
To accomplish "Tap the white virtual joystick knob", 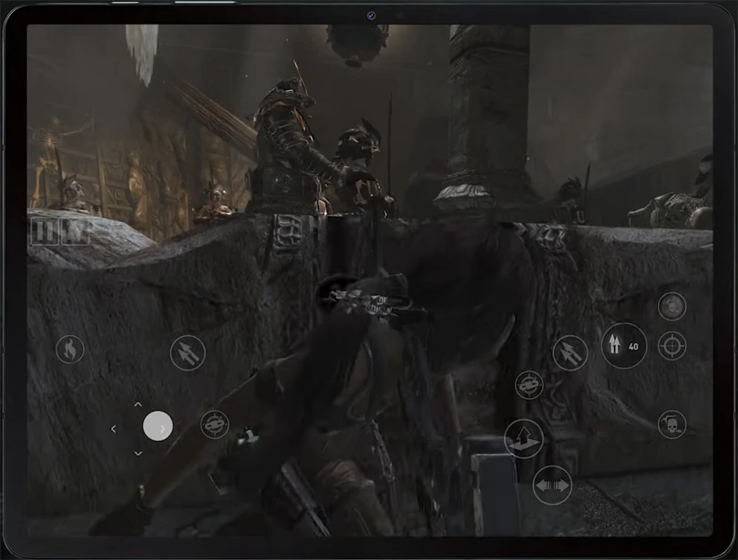I will point(158,426).
